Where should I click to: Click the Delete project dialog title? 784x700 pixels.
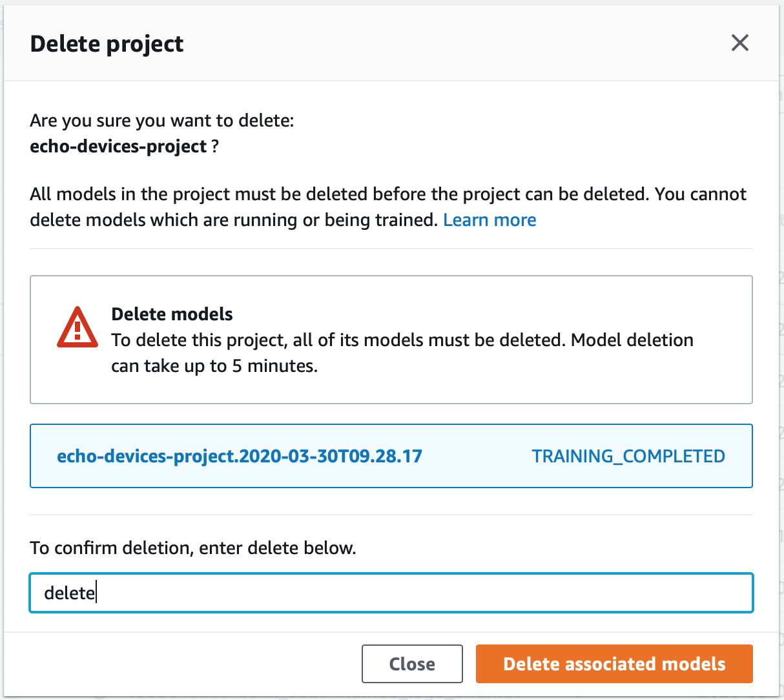coord(106,43)
